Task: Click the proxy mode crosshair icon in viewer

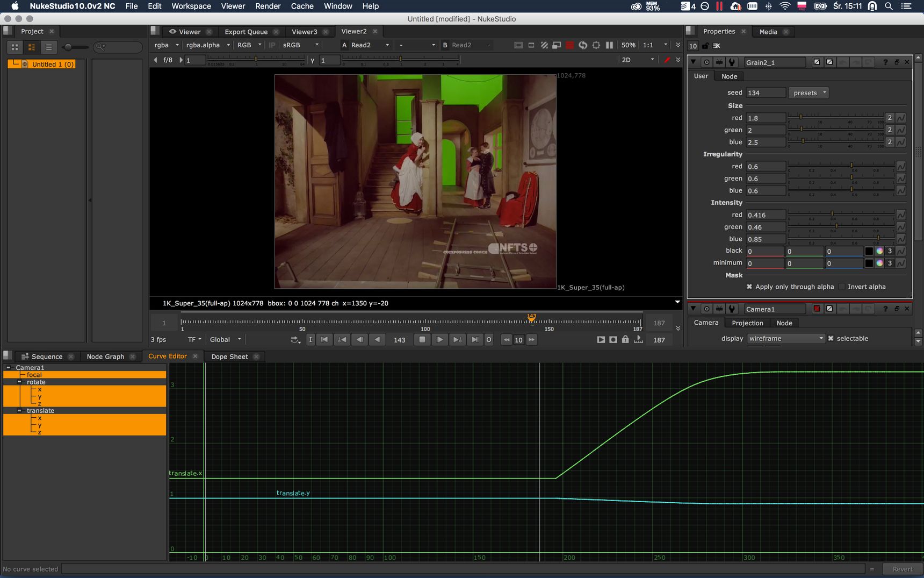Action: tap(596, 45)
